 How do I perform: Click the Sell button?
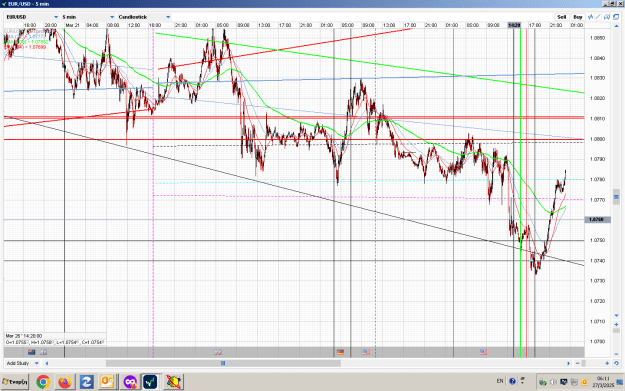tap(561, 17)
